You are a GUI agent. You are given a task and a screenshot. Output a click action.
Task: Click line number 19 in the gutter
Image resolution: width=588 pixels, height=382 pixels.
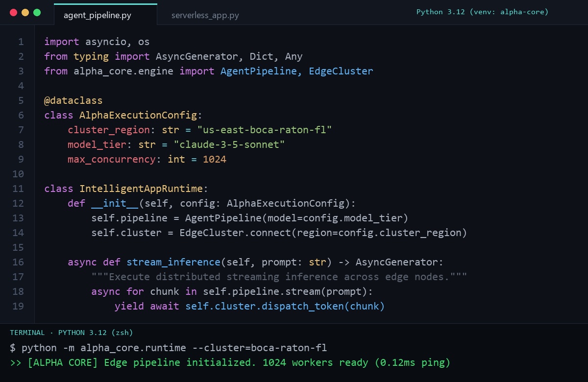point(18,306)
